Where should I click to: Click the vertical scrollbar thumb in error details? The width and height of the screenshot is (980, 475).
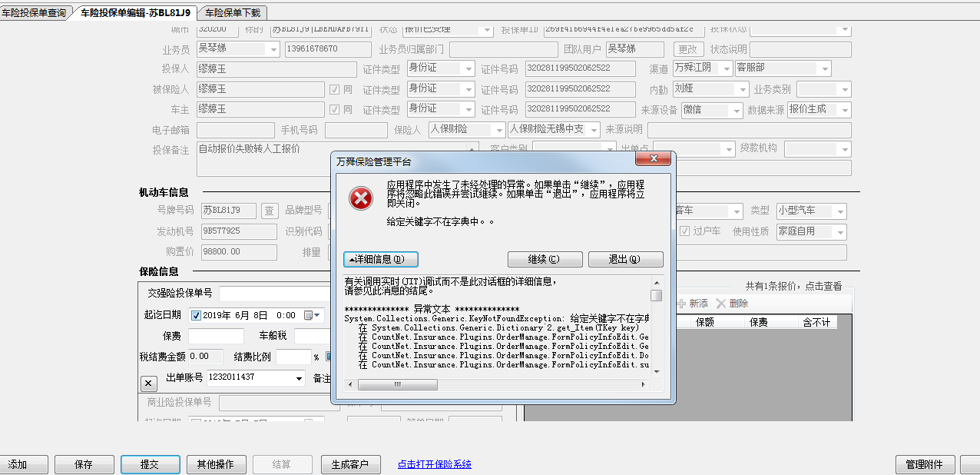pos(656,295)
